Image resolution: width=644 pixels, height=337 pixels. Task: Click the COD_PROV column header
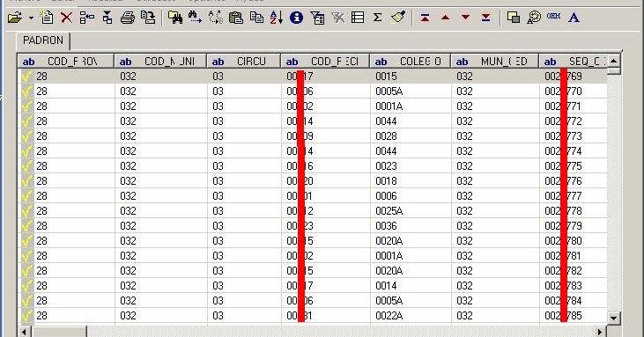pyautogui.click(x=66, y=62)
